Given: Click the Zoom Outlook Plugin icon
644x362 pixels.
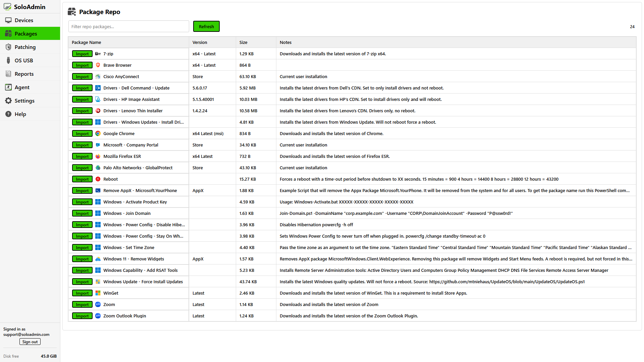Looking at the screenshot, I should coord(98,316).
